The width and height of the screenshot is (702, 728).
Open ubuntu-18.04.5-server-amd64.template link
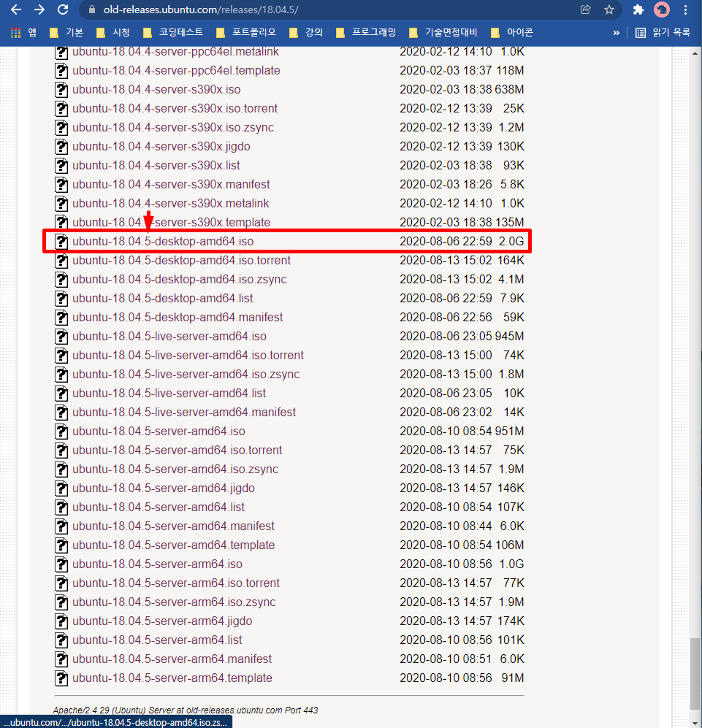pos(173,545)
